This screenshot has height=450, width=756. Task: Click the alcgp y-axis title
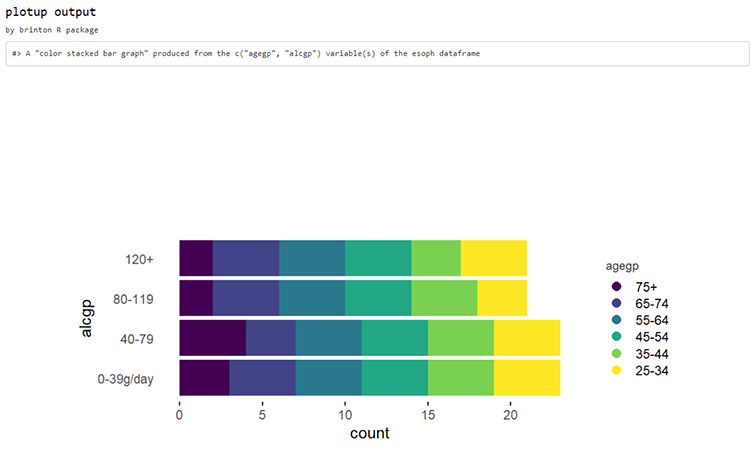pyautogui.click(x=86, y=318)
